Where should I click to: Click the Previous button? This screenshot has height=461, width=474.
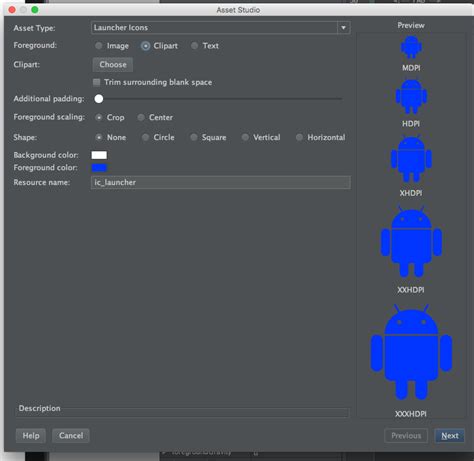[406, 436]
